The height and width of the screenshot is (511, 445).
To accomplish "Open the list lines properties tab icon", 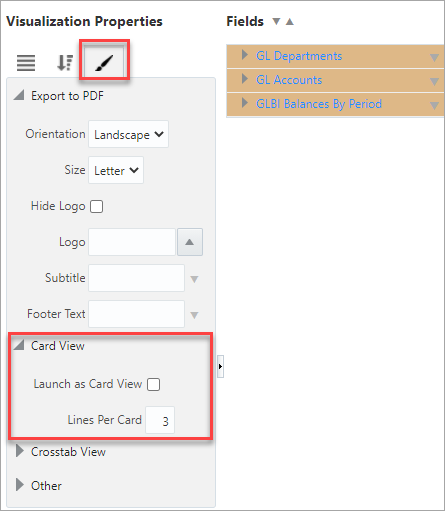I will coord(26,63).
